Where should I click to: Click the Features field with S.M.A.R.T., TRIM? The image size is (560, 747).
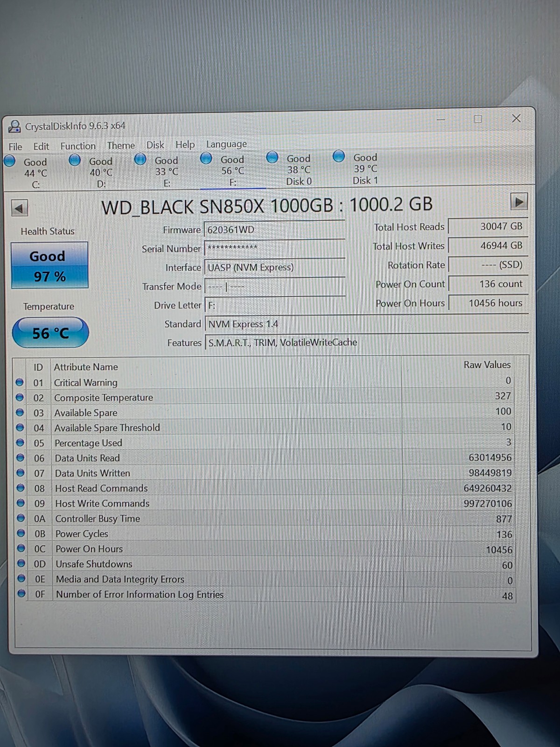(x=366, y=342)
